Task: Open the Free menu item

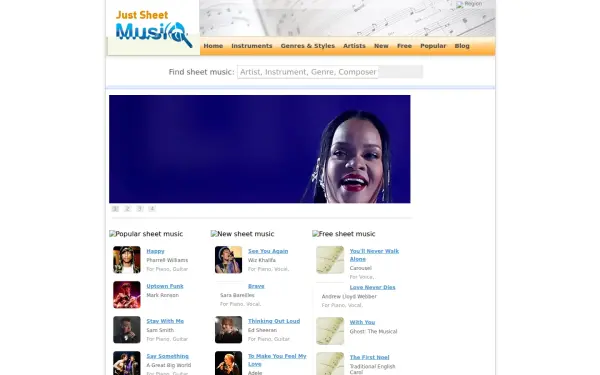Action: point(404,46)
